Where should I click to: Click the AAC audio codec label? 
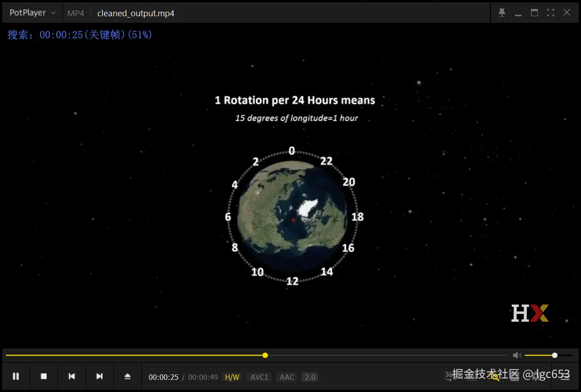287,377
